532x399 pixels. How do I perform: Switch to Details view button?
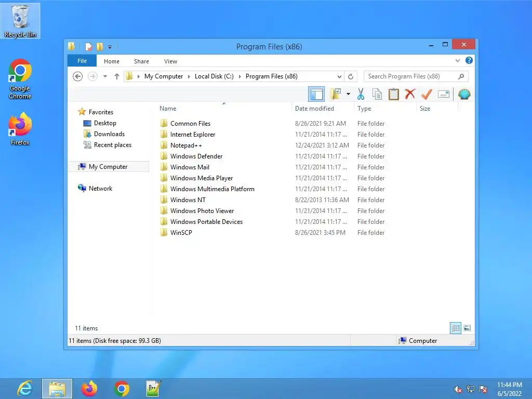455,328
